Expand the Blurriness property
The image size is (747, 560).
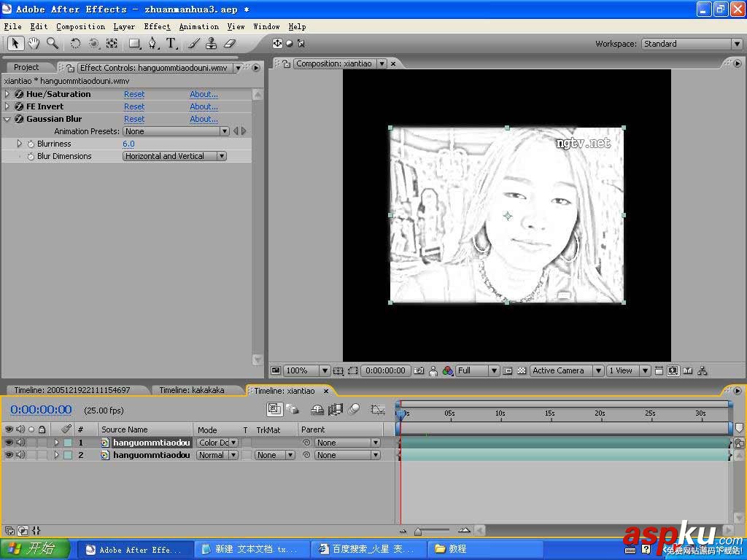(20, 144)
